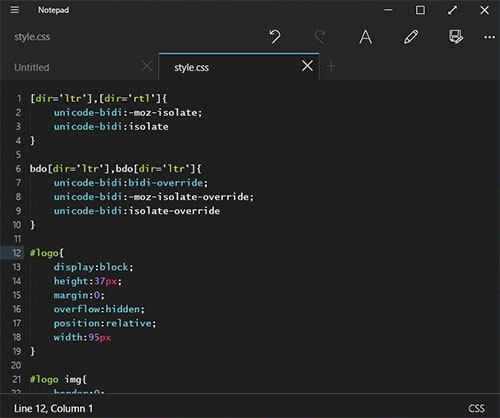Image resolution: width=500 pixels, height=418 pixels.
Task: Click 'unicode-bidi:-moz-isolate;' line
Action: (x=128, y=113)
